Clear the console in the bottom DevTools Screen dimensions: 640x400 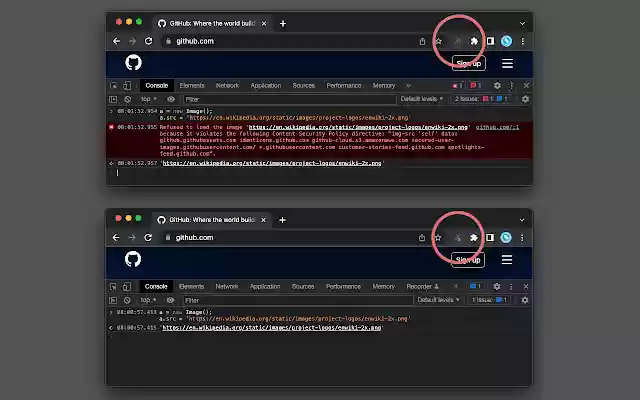pos(127,300)
